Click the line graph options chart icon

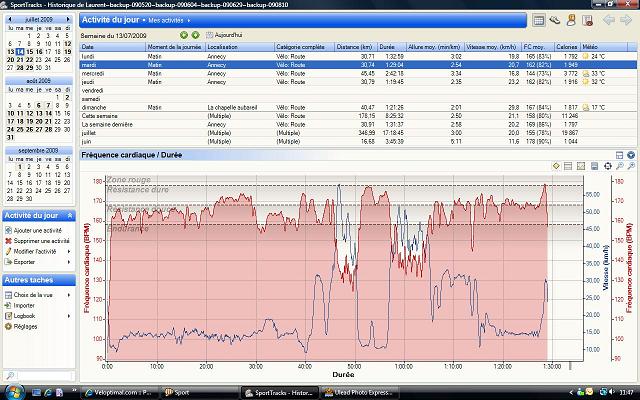(581, 166)
